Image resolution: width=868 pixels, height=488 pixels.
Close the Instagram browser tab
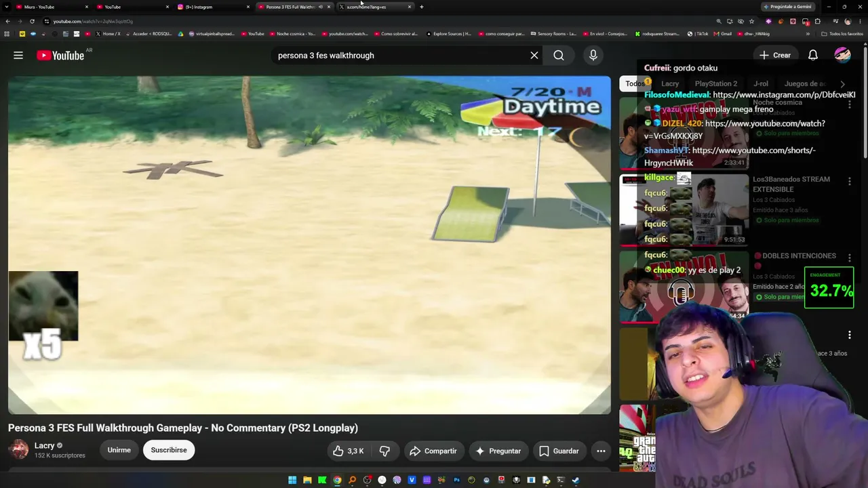coord(248,7)
